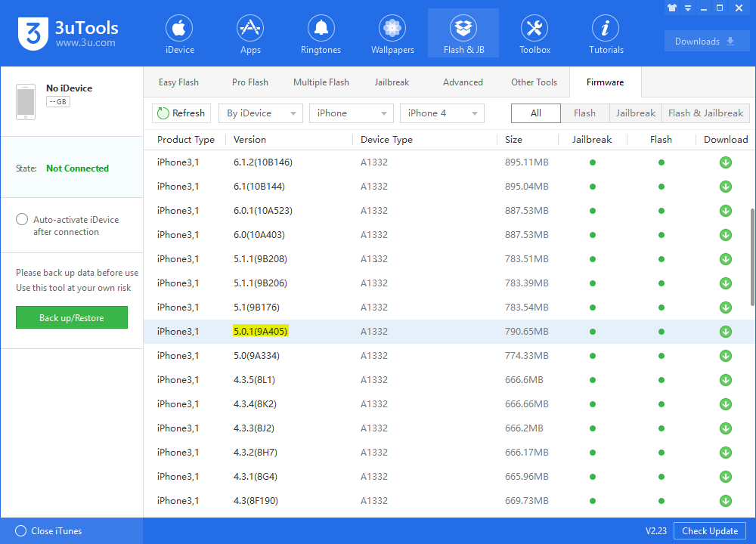The image size is (756, 544).
Task: Click the Check Update button
Action: tap(710, 530)
